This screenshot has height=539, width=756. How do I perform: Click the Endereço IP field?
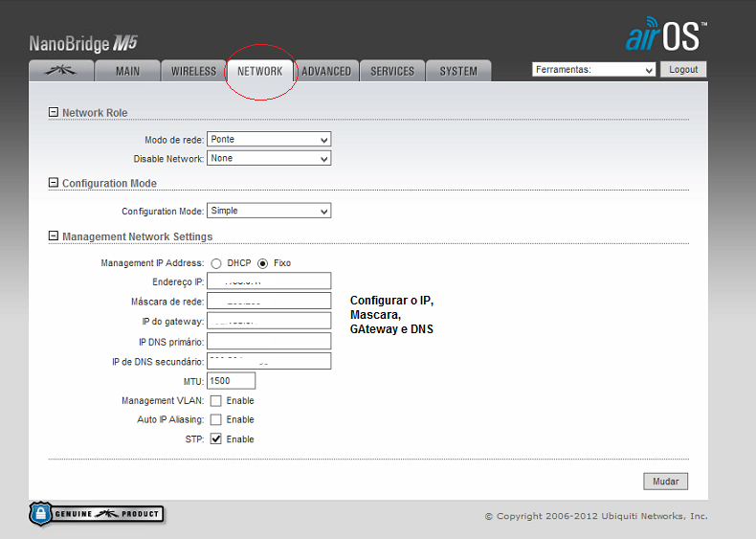[269, 281]
